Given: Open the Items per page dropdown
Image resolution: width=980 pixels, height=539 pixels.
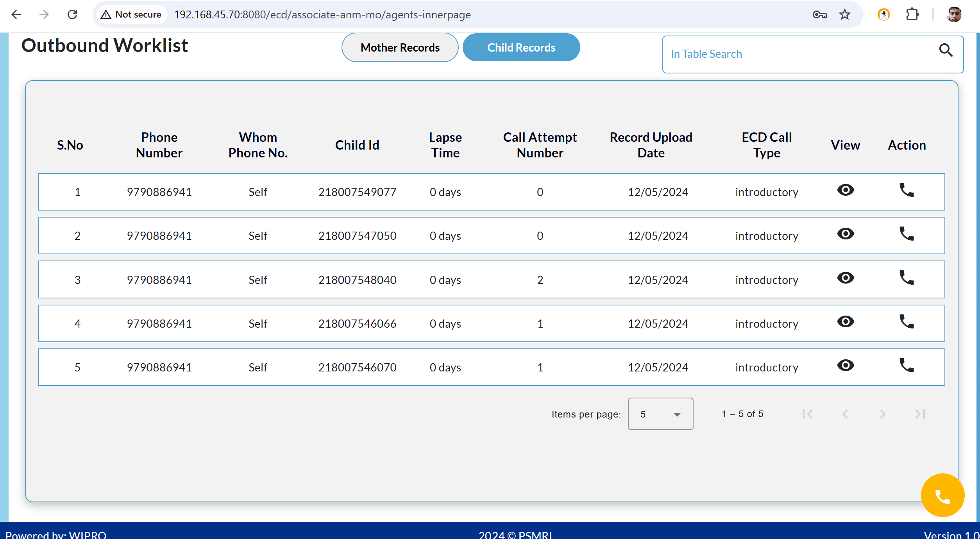Looking at the screenshot, I should pyautogui.click(x=660, y=414).
